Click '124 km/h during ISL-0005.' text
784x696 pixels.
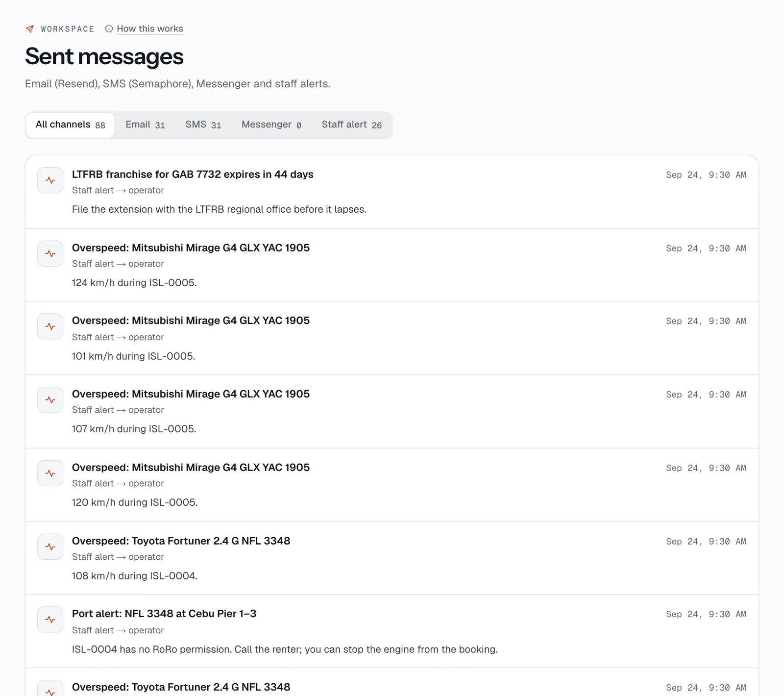(x=134, y=283)
